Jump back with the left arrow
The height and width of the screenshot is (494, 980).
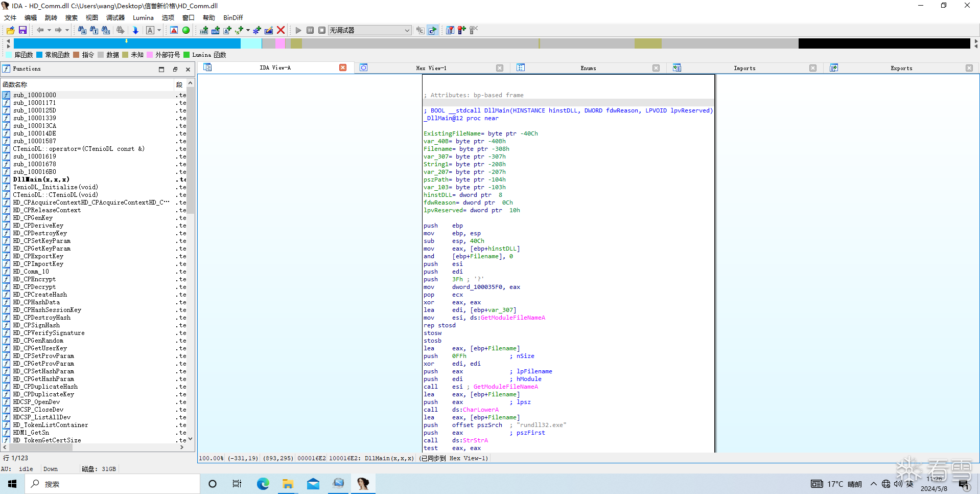click(40, 30)
